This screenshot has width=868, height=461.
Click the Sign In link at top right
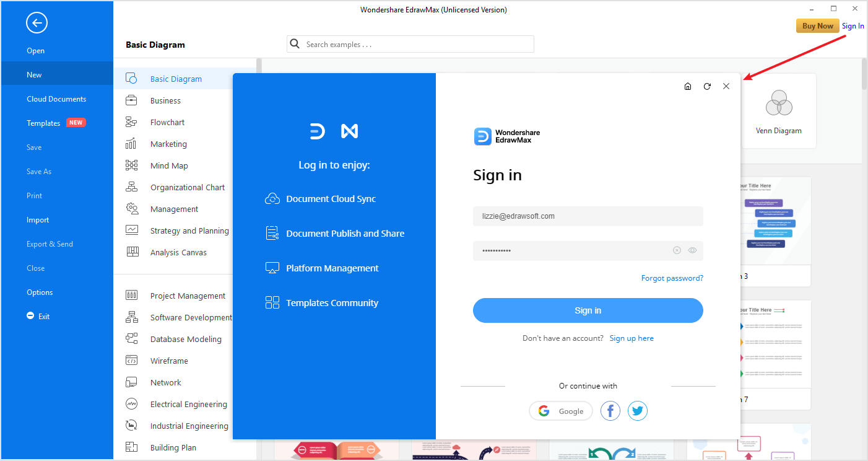(853, 26)
